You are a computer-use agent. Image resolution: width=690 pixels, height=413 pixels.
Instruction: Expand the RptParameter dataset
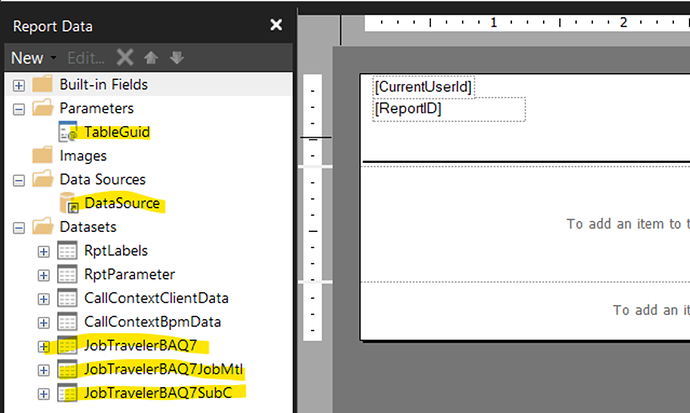[43, 275]
